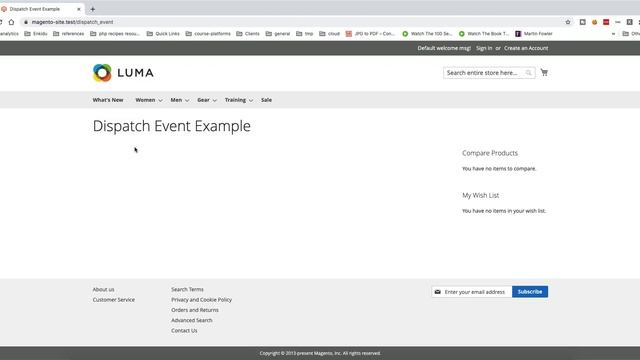Open the php recipes bookmarks folder

(115, 34)
